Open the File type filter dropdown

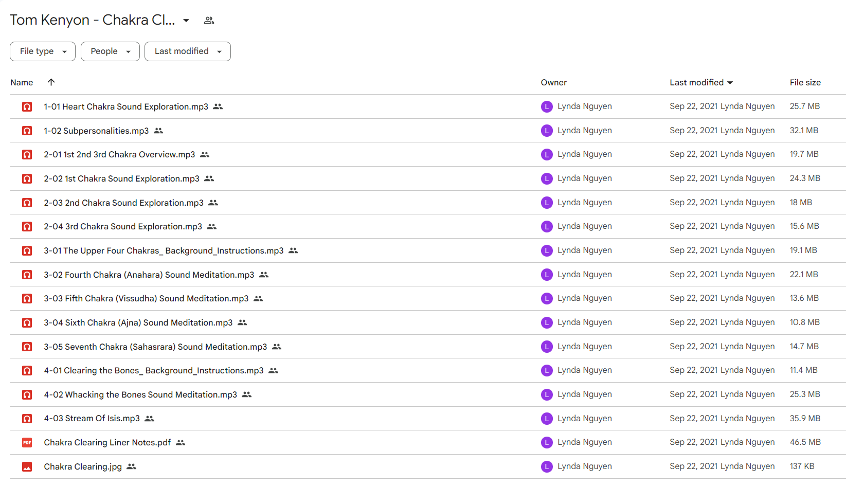tap(43, 51)
